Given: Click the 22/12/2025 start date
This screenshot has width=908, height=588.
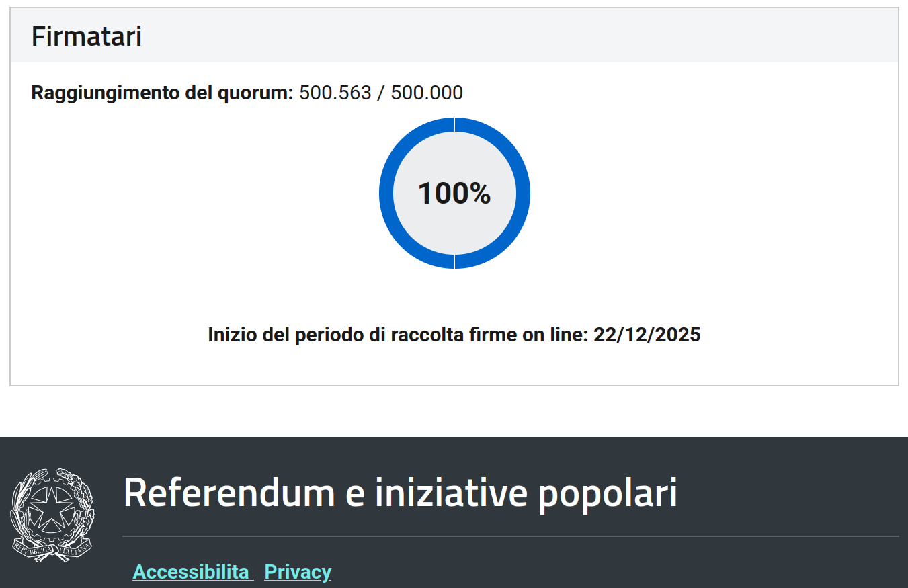Looking at the screenshot, I should tap(647, 335).
